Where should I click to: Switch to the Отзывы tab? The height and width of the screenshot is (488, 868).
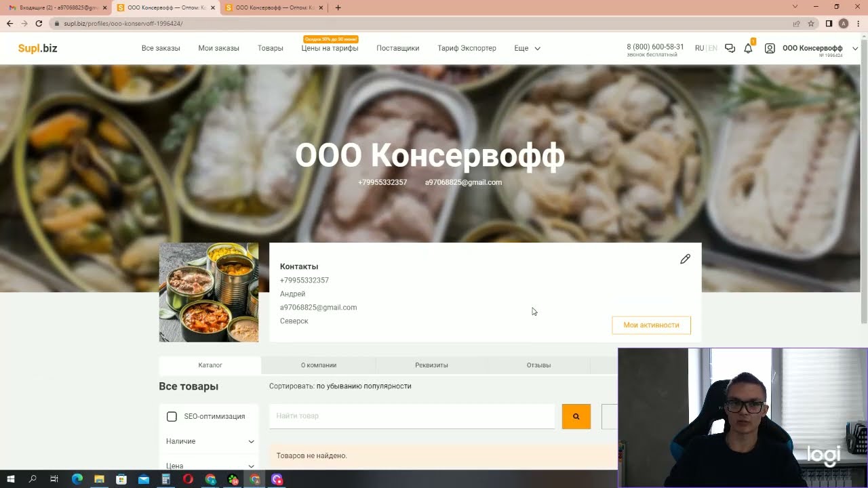pyautogui.click(x=538, y=365)
